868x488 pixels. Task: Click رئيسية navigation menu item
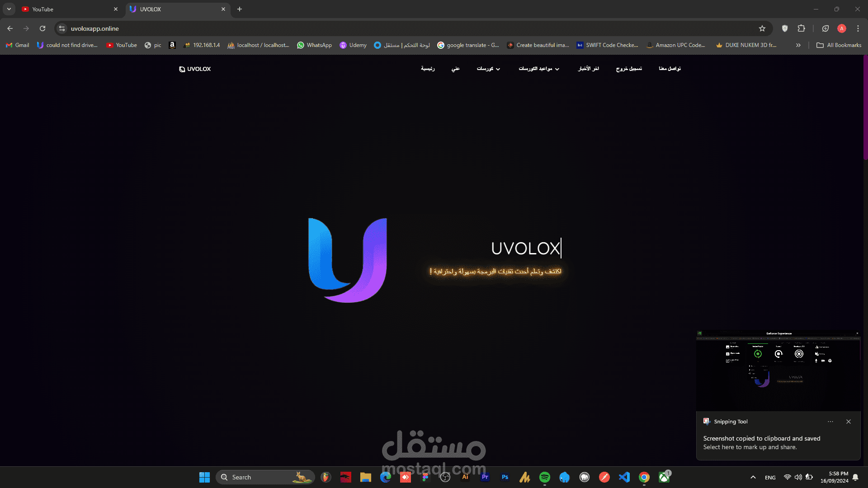coord(427,69)
